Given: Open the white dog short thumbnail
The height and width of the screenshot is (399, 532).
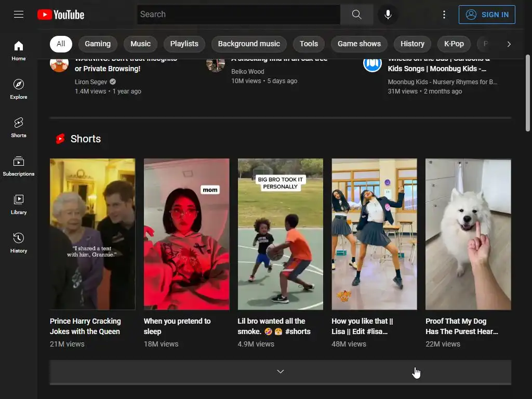Looking at the screenshot, I should coord(468,234).
